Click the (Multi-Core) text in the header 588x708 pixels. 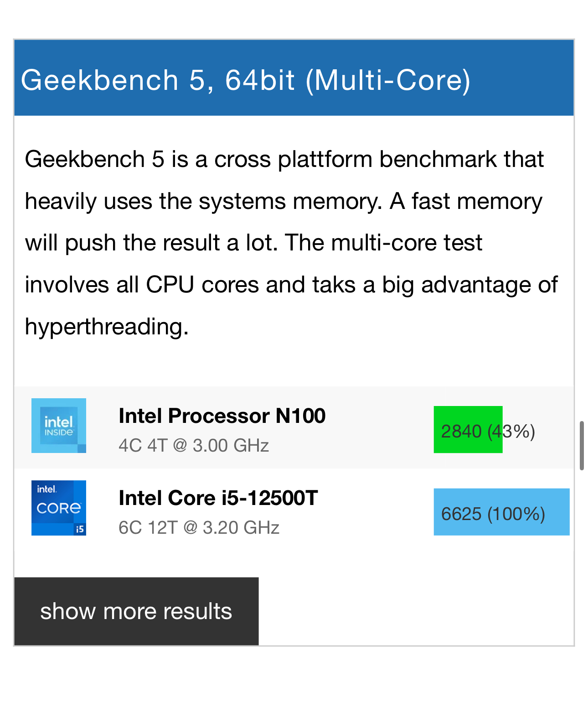point(387,80)
